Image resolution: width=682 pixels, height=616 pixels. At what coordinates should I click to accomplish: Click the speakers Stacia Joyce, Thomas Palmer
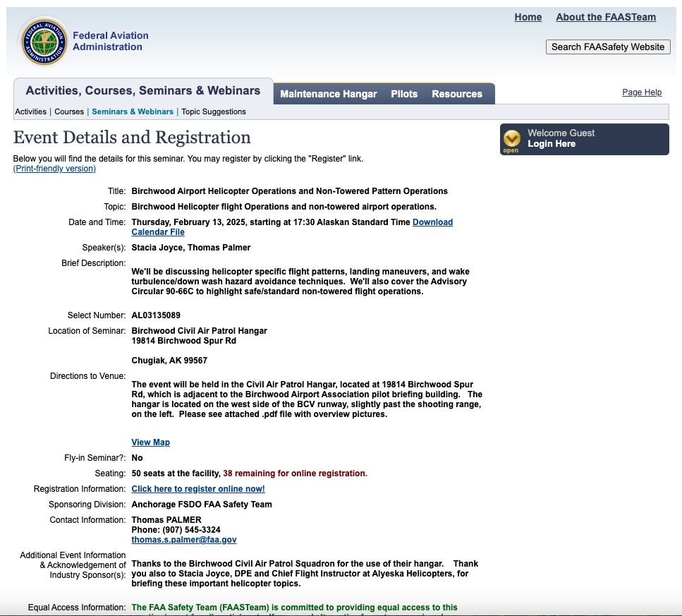coord(191,248)
